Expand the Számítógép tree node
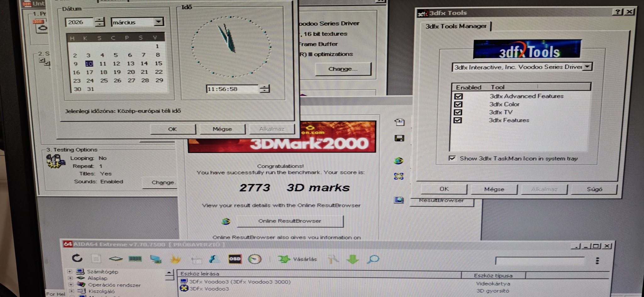The height and width of the screenshot is (297, 644). (70, 271)
